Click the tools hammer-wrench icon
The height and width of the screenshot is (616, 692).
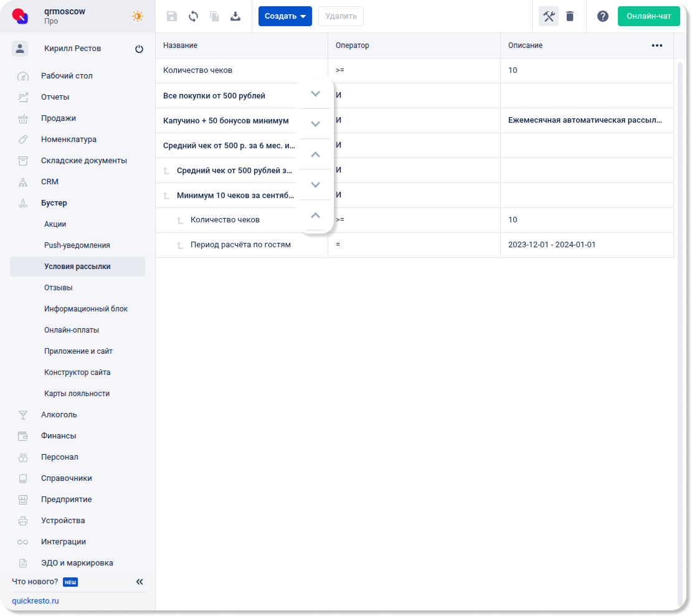click(x=549, y=16)
